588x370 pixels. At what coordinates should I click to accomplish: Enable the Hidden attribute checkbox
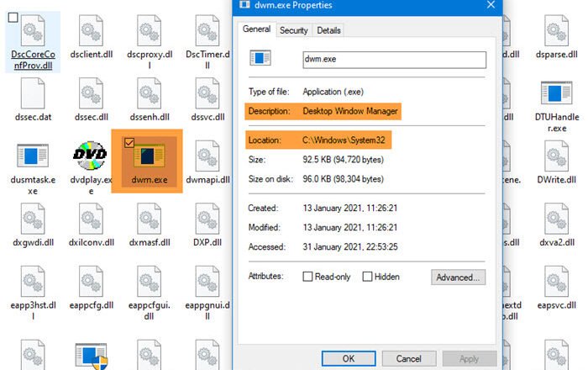(367, 277)
